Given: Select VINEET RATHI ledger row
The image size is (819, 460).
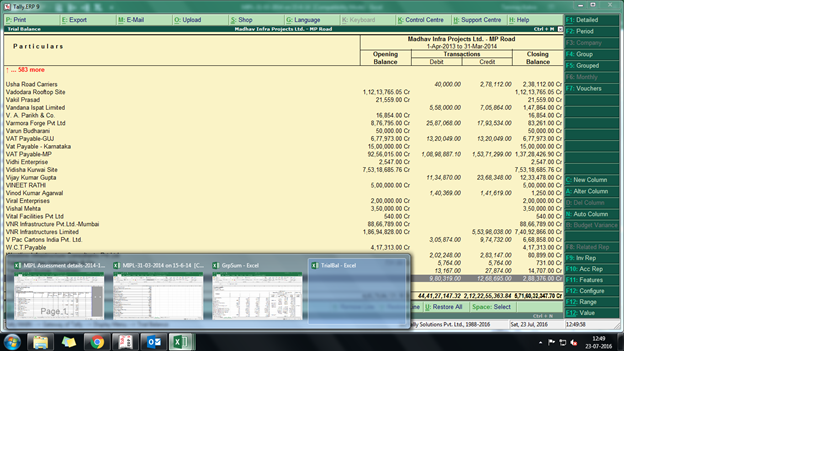Looking at the screenshot, I should 284,185.
